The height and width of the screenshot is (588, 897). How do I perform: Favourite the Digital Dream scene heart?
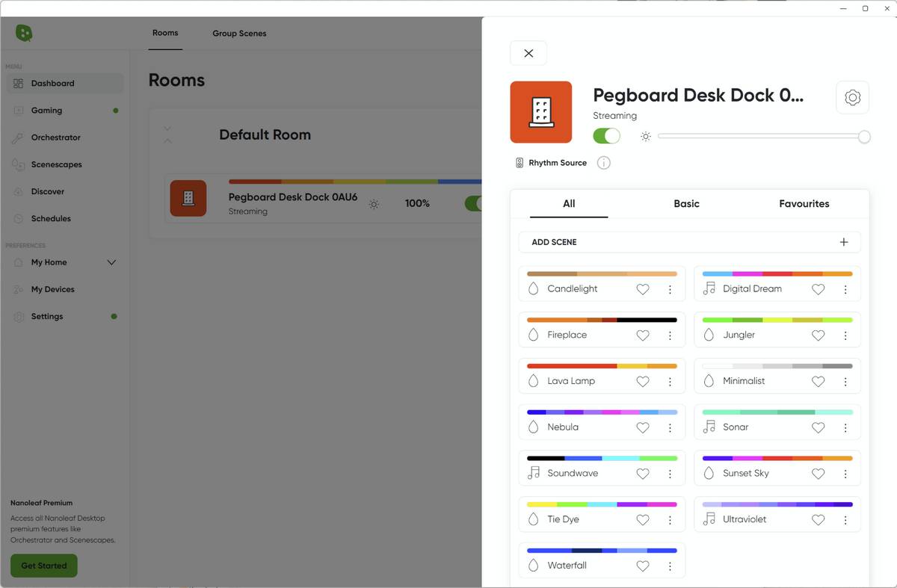pyautogui.click(x=819, y=289)
